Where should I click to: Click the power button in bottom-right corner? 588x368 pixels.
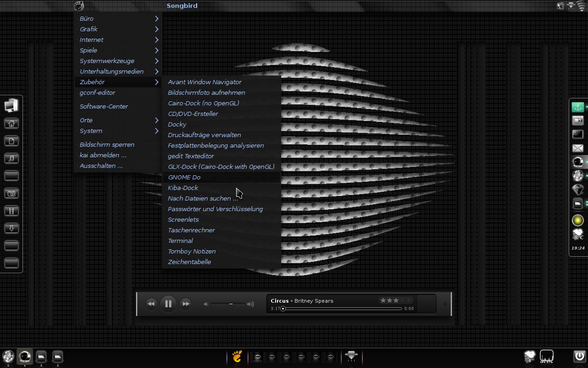(x=579, y=356)
